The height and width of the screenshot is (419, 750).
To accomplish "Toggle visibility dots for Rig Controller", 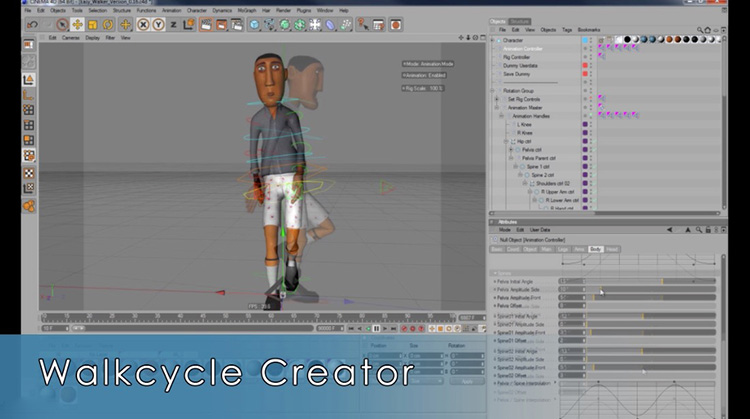I will pos(590,57).
